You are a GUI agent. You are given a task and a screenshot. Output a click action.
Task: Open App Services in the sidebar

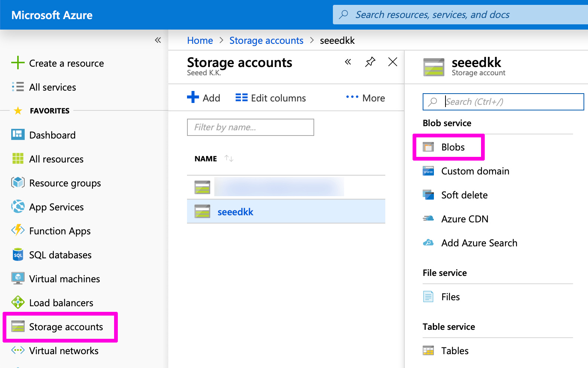[56, 207]
